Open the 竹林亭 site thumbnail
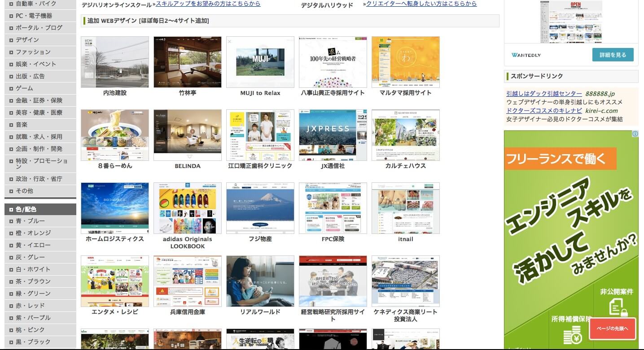Viewport: 644px width, 350px height. click(188, 62)
